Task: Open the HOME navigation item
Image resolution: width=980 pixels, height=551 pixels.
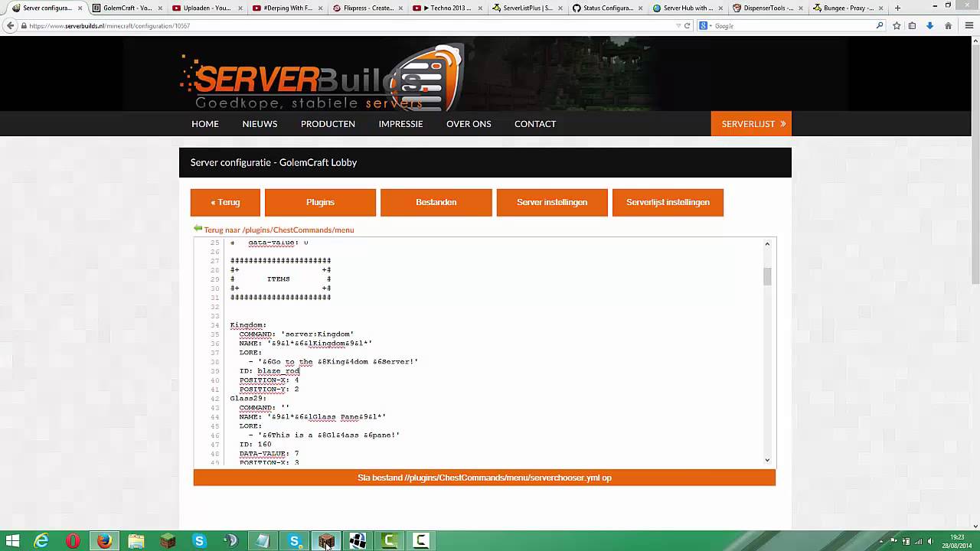Action: (205, 124)
